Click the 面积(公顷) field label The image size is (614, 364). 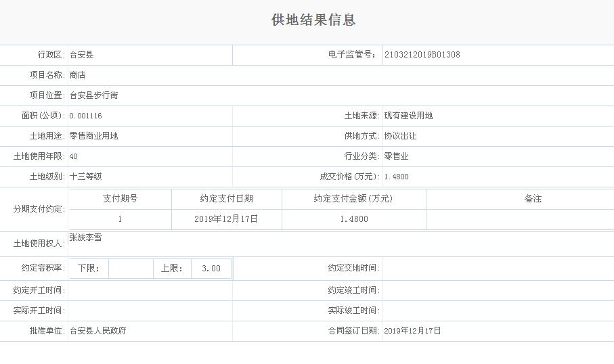coord(43,116)
